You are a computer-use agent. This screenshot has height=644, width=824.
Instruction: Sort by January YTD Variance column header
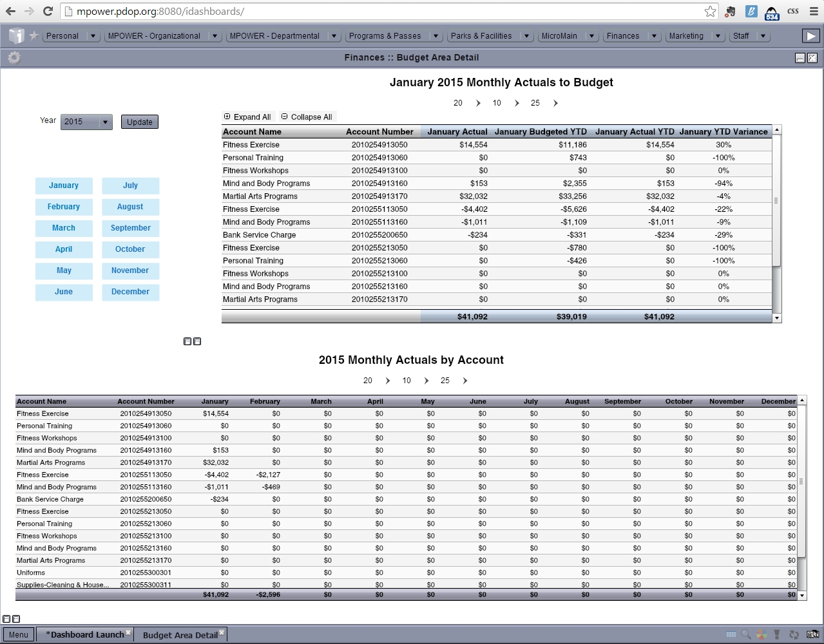point(723,131)
